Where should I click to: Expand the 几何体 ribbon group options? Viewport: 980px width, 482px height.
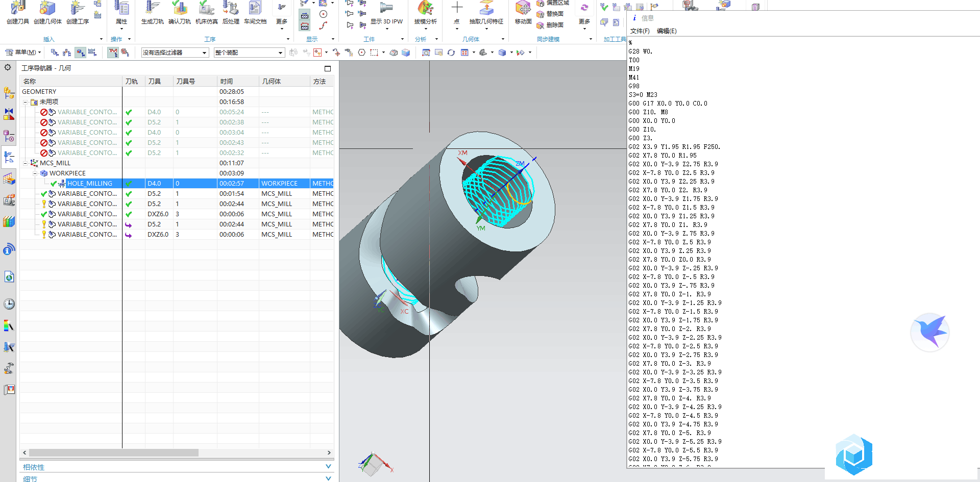tap(503, 39)
